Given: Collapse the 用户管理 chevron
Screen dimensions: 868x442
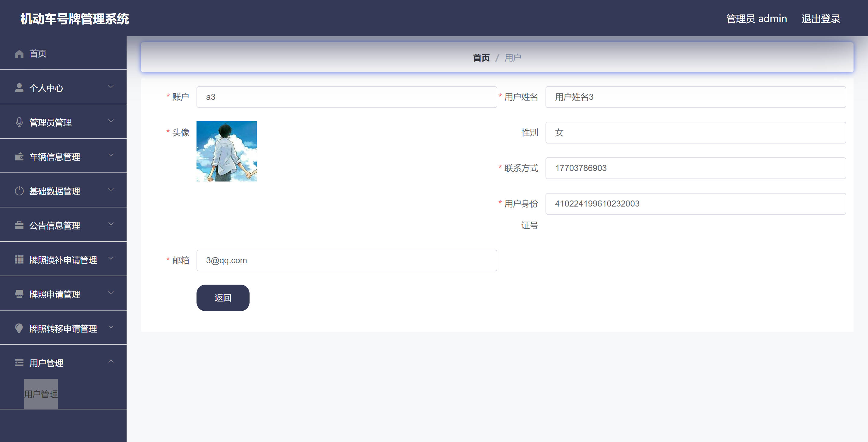Looking at the screenshot, I should pos(111,361).
